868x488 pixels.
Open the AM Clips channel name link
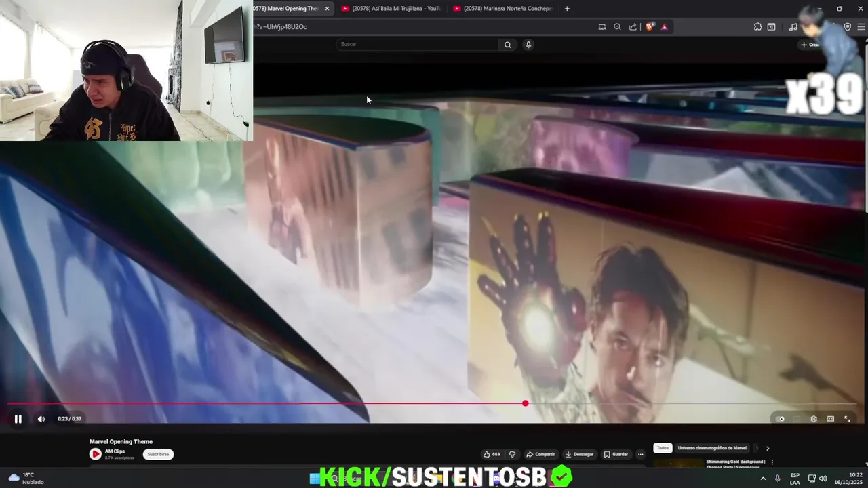click(x=115, y=451)
